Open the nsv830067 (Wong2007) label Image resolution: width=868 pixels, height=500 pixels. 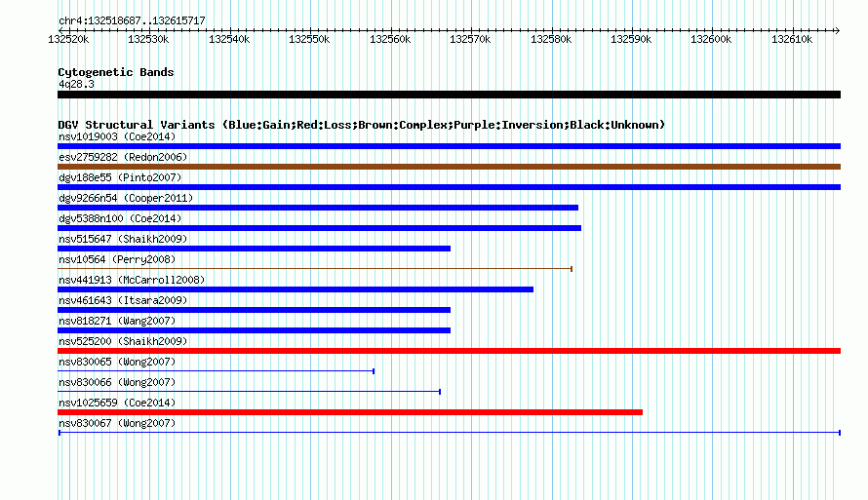117,423
